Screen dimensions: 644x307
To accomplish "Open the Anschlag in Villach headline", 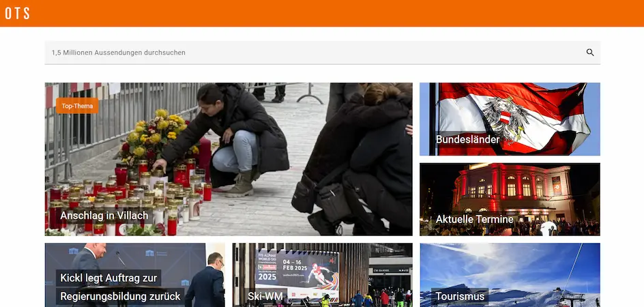I will pyautogui.click(x=104, y=216).
